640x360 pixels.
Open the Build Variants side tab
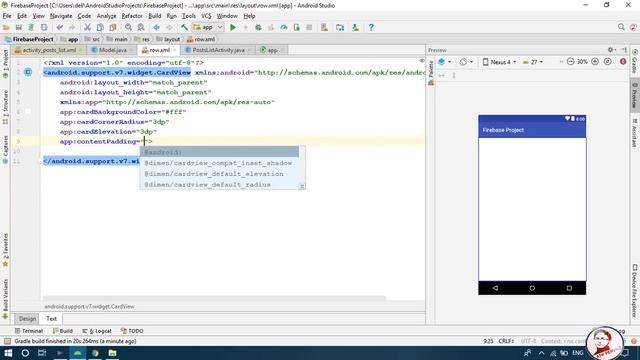(5, 299)
